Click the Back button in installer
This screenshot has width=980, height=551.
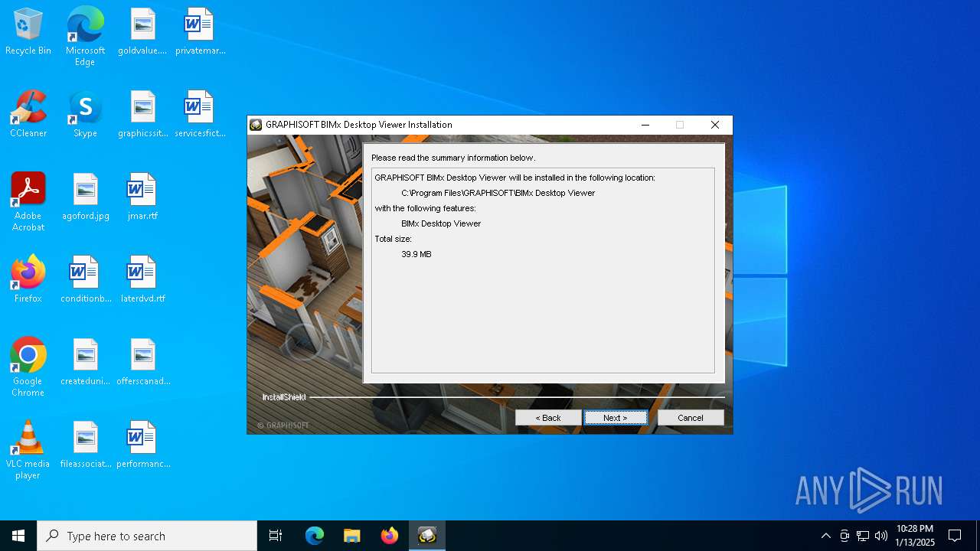(x=548, y=418)
